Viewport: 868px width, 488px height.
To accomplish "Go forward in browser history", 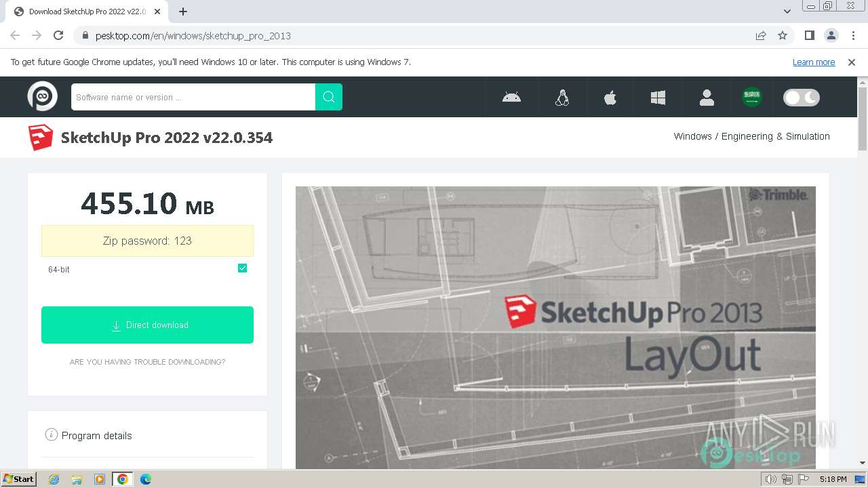I will pos(37,35).
